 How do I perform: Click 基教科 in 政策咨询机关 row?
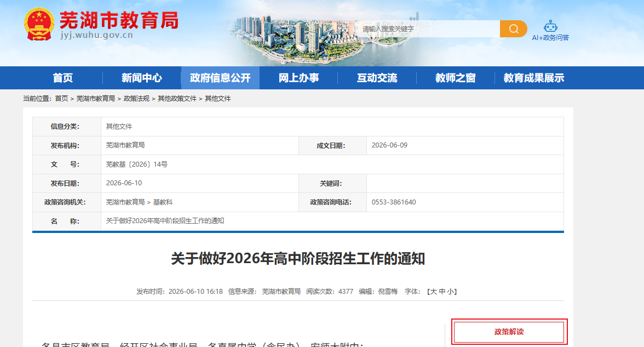tap(163, 202)
